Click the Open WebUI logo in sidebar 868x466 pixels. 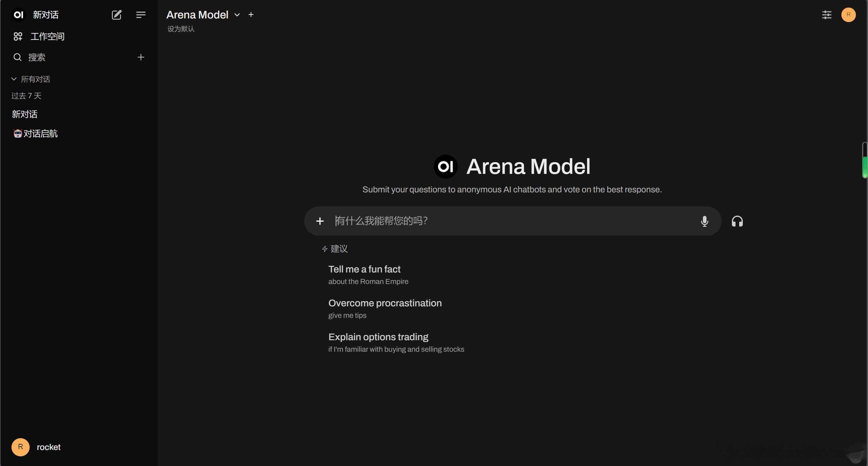(x=18, y=15)
